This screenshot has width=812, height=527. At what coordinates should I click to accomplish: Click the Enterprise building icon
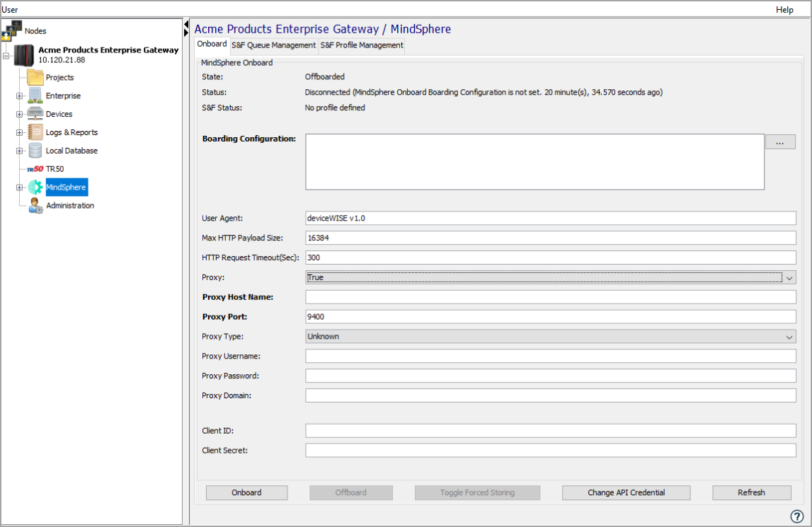click(35, 95)
